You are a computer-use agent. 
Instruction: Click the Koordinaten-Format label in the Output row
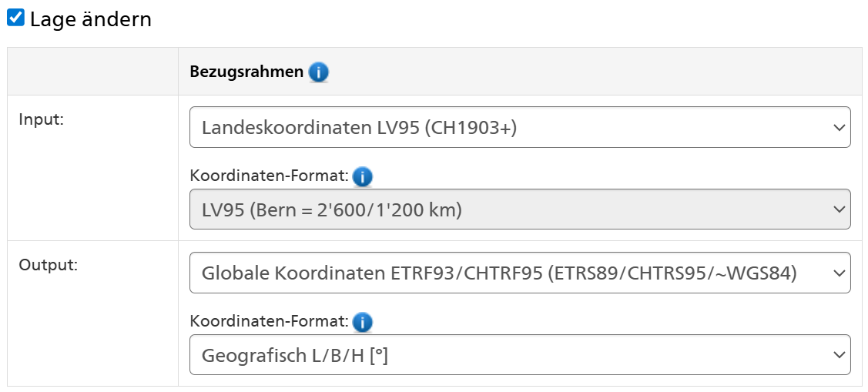pos(269,322)
